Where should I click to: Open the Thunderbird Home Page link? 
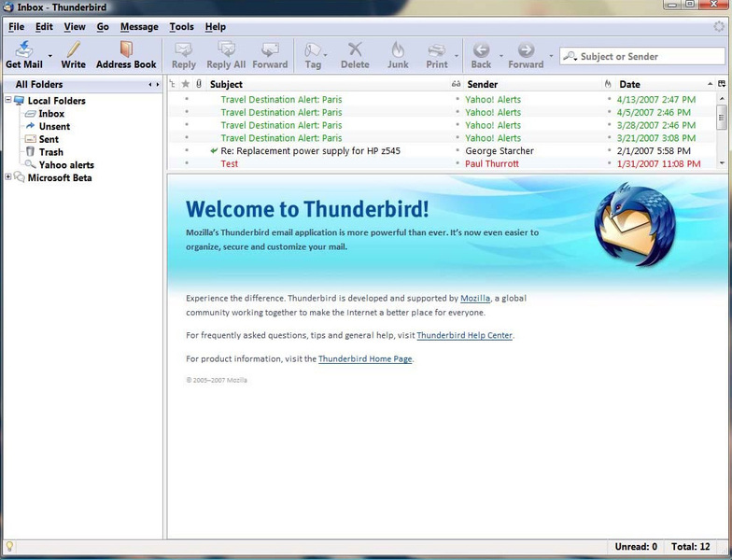coord(365,358)
